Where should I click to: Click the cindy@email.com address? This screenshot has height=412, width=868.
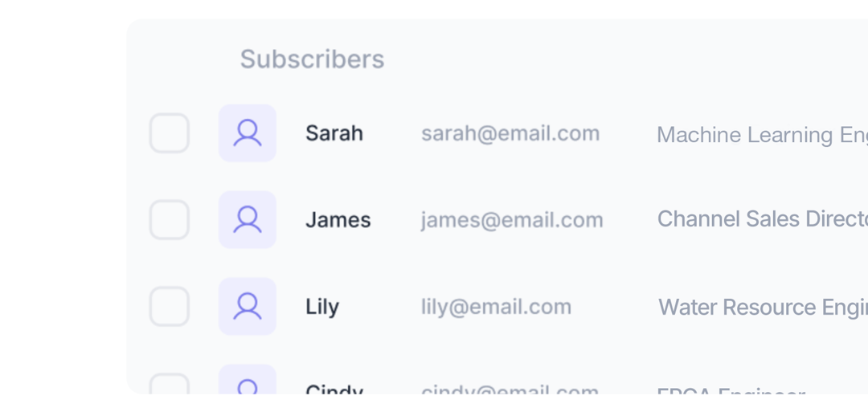pos(510,390)
